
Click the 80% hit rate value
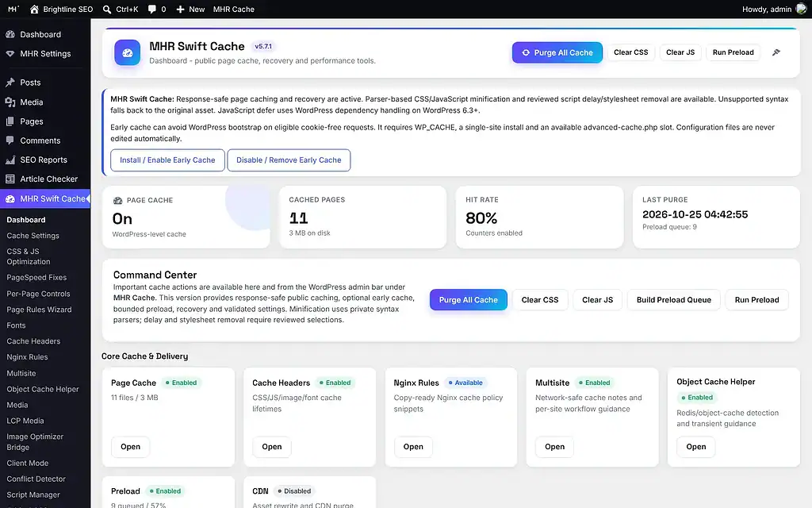coord(481,218)
